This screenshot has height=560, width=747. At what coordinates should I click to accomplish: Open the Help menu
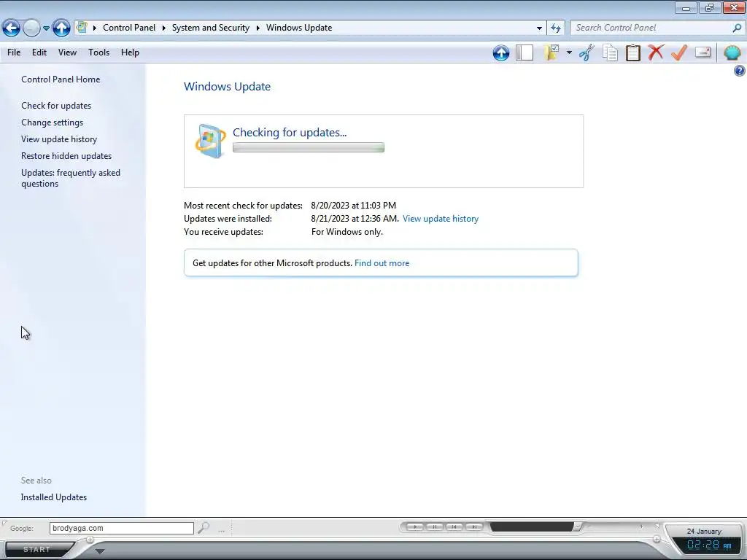tap(130, 52)
